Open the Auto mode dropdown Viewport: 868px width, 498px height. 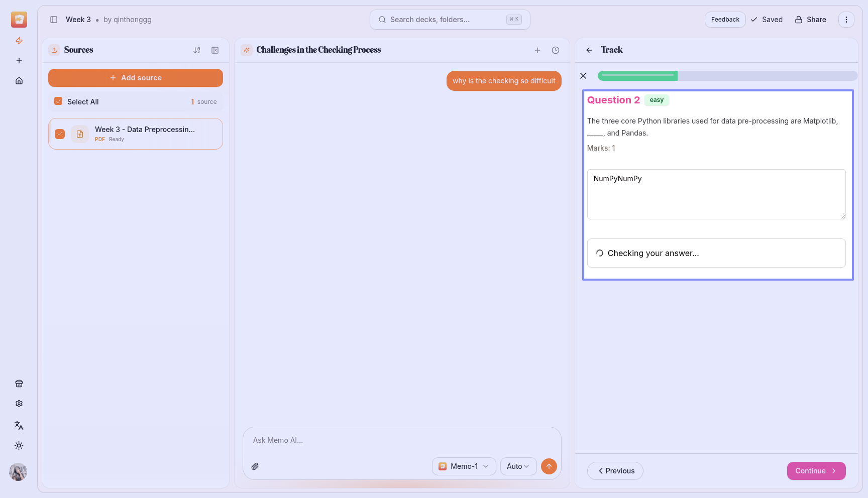[x=518, y=466]
